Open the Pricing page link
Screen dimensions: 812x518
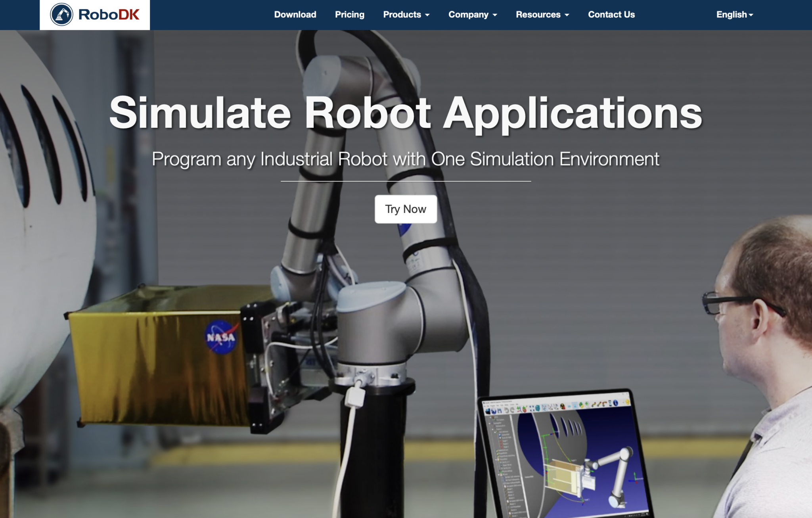pyautogui.click(x=350, y=15)
